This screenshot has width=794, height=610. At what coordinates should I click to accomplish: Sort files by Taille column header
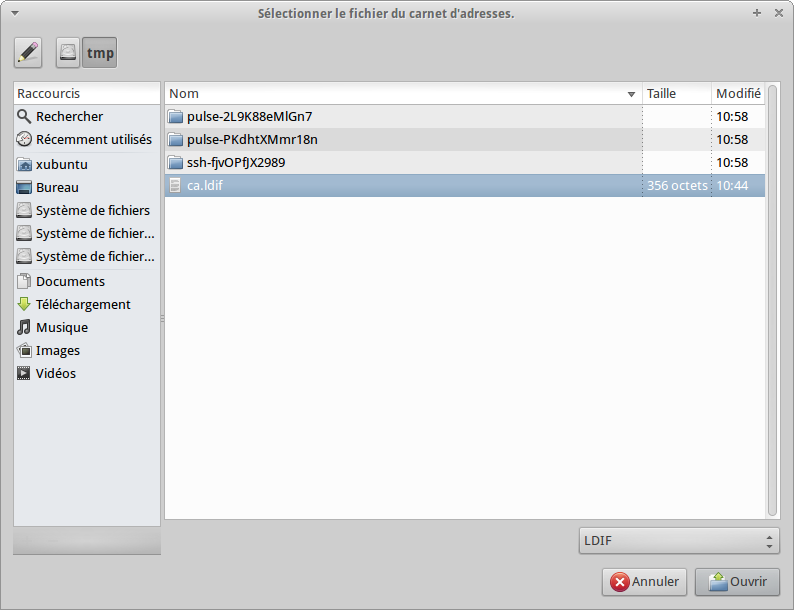click(x=675, y=94)
